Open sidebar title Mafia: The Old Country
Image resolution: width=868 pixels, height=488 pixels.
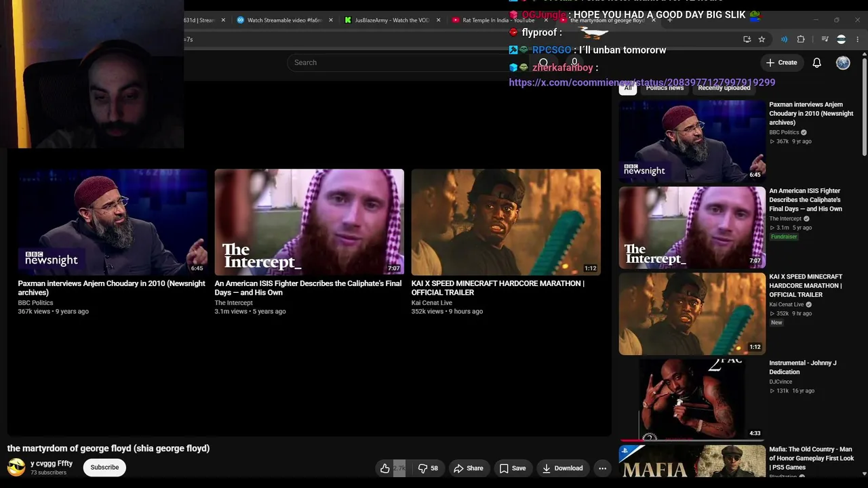point(812,458)
